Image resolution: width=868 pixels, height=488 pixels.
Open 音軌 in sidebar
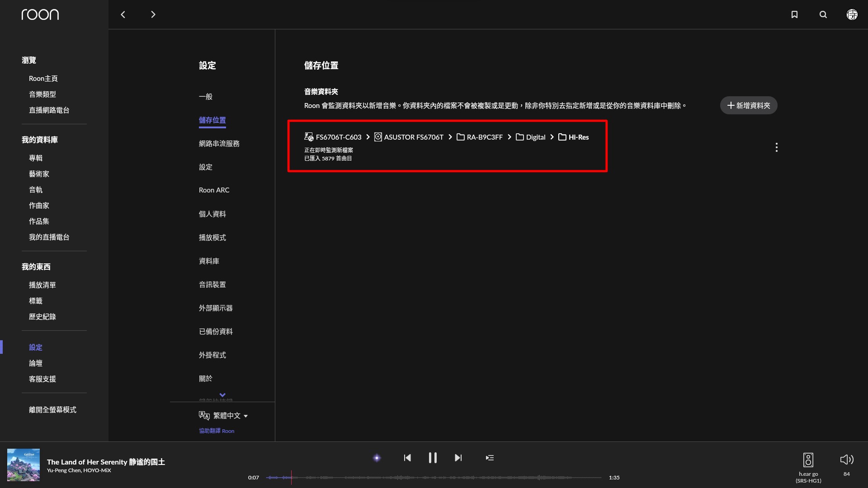pos(36,190)
